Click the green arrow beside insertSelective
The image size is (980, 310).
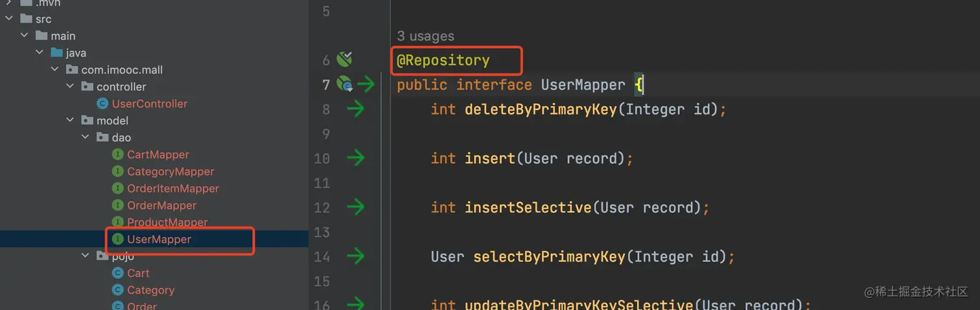(x=356, y=206)
